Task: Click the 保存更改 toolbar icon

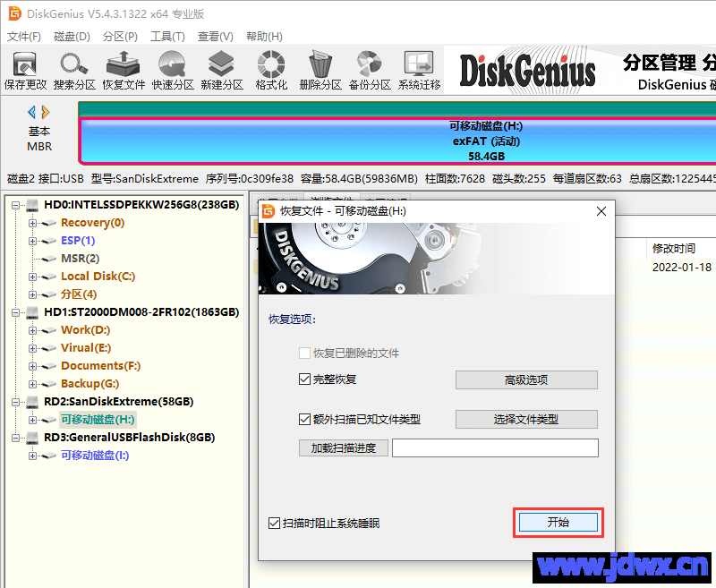Action: (25, 71)
